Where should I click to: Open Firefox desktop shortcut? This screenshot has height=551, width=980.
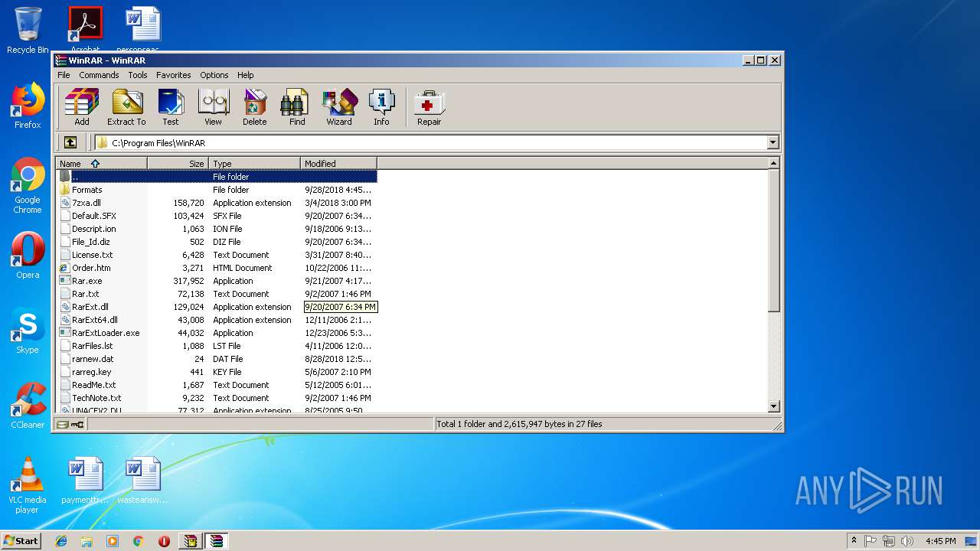[28, 106]
